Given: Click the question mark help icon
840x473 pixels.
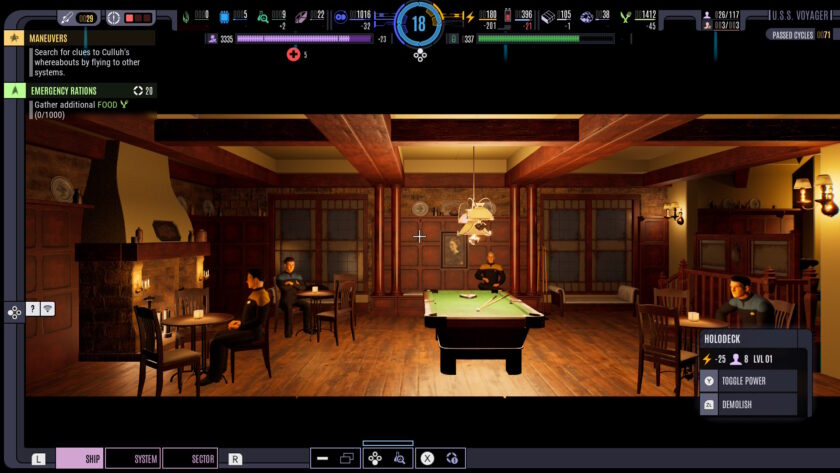Looking at the screenshot, I should [33, 309].
